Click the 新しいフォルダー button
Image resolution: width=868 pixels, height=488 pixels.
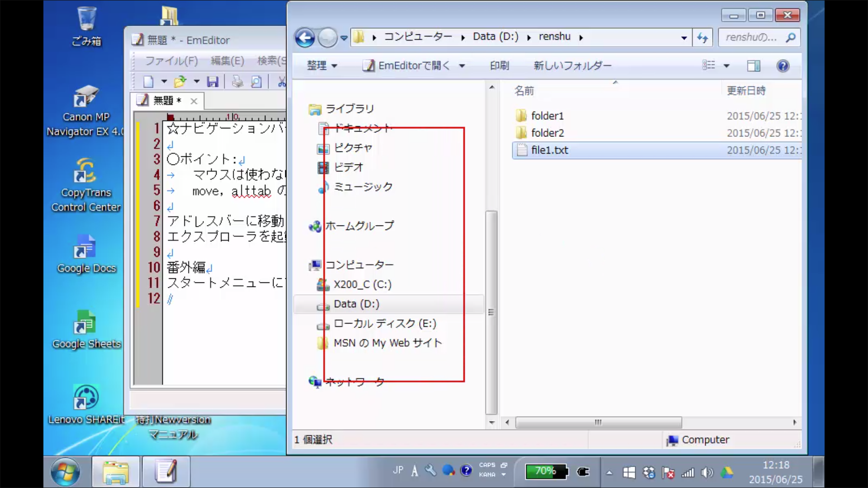click(572, 66)
